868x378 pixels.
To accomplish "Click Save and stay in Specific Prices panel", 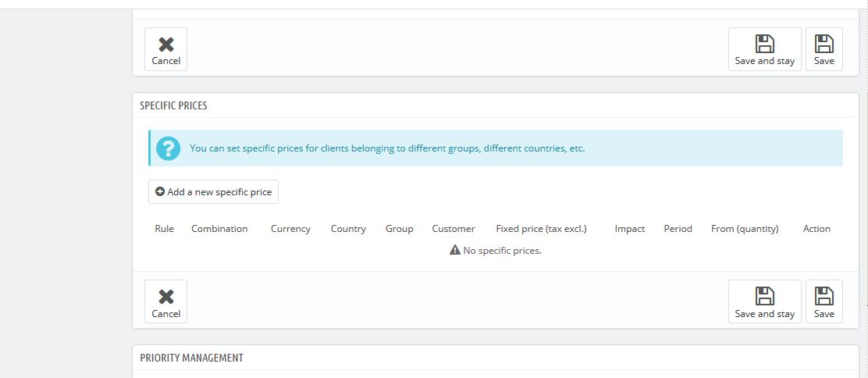I will [x=764, y=301].
